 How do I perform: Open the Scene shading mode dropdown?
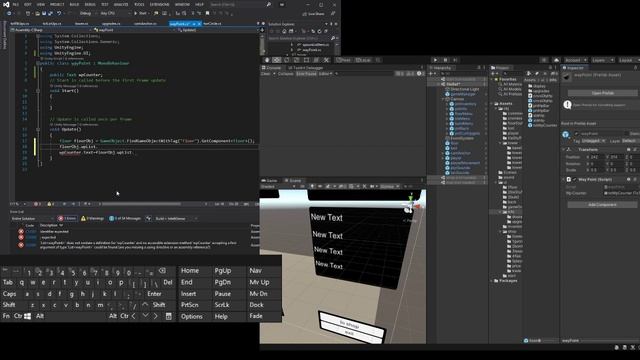pyautogui.click(x=278, y=187)
